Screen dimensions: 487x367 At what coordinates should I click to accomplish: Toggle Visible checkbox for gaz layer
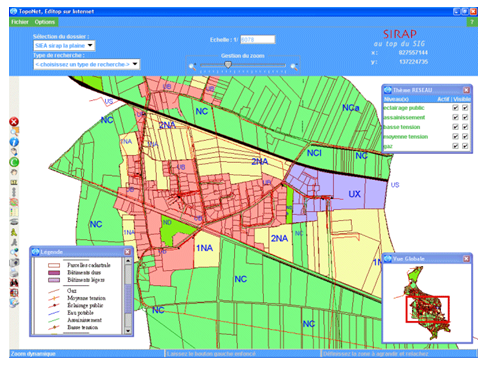coord(465,146)
